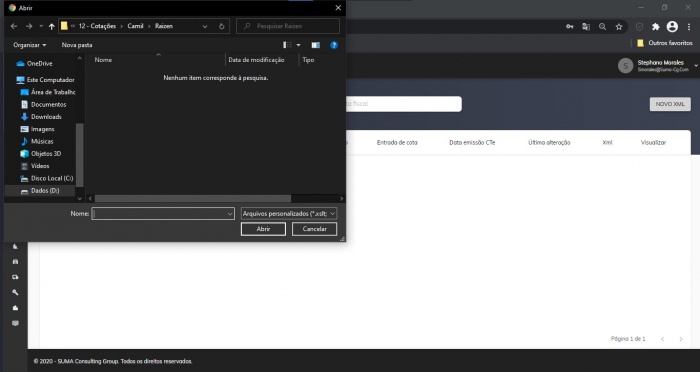Image resolution: width=700 pixels, height=372 pixels.
Task: Go forward in the file dialog
Action: pos(29,26)
